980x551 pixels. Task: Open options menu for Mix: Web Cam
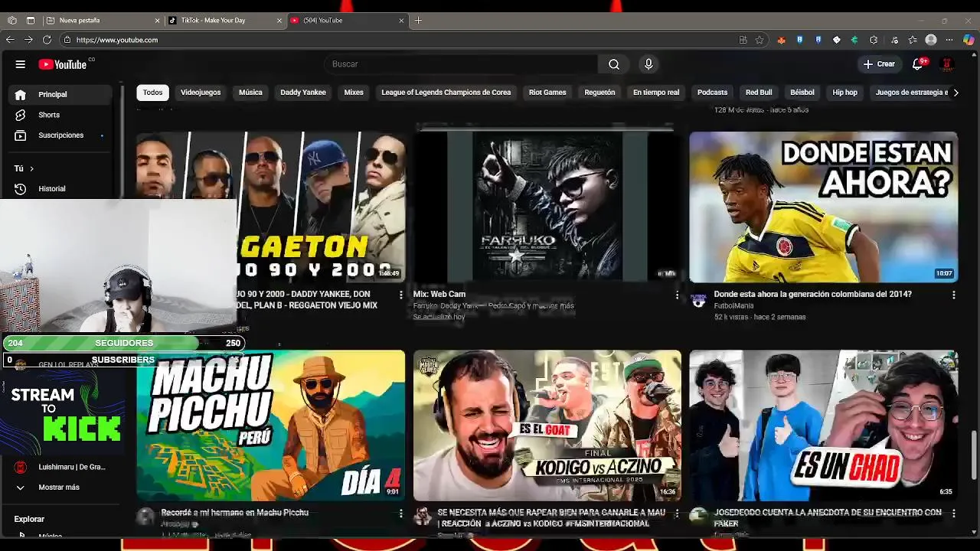click(x=677, y=295)
